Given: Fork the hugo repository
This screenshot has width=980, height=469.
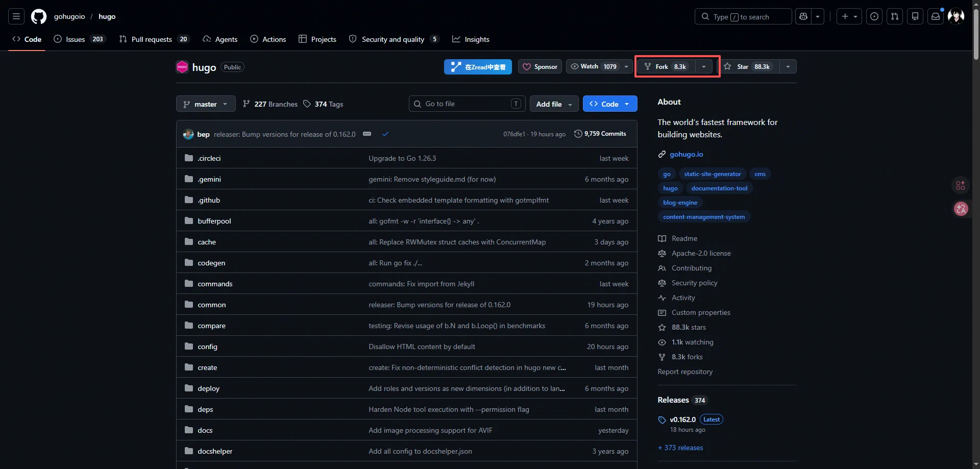Looking at the screenshot, I should [x=666, y=67].
